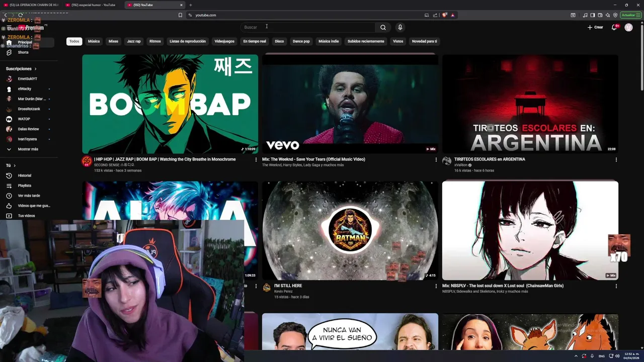
Task: Open Playlists from the sidebar
Action: (28, 186)
